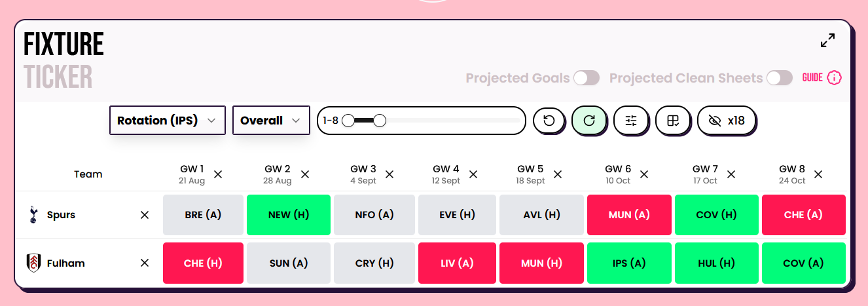Remove the GW 4 column
The height and width of the screenshot is (306, 868).
[x=473, y=174]
